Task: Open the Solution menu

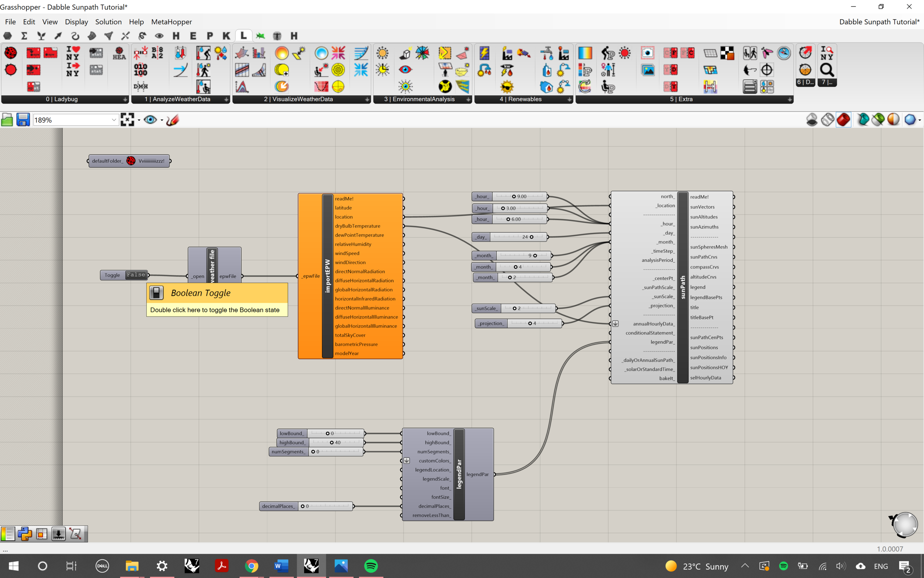Action: (108, 22)
